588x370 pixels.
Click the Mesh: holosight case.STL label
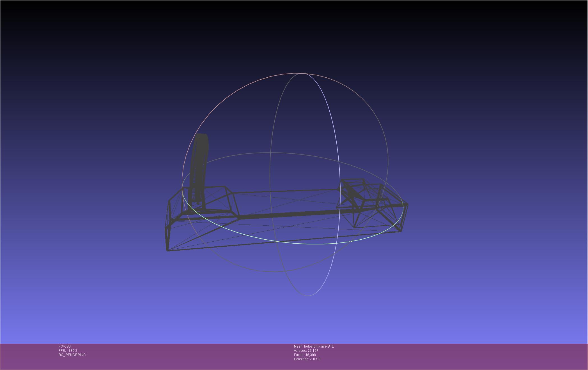[x=314, y=346]
